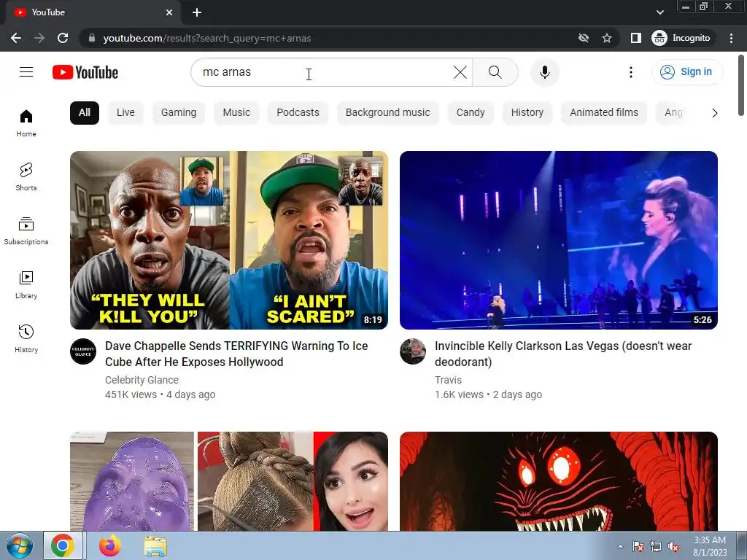Close the YouTube tab
This screenshot has height=560, width=747.
click(x=169, y=12)
